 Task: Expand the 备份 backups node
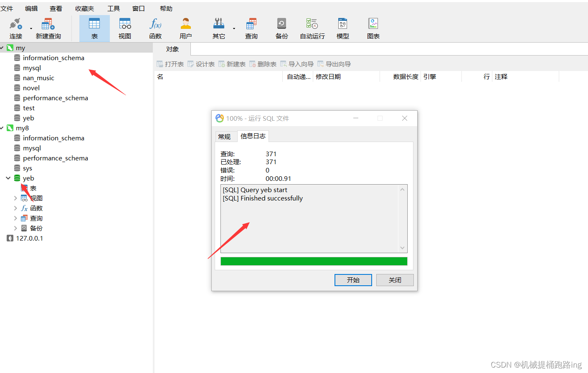pyautogui.click(x=15, y=228)
